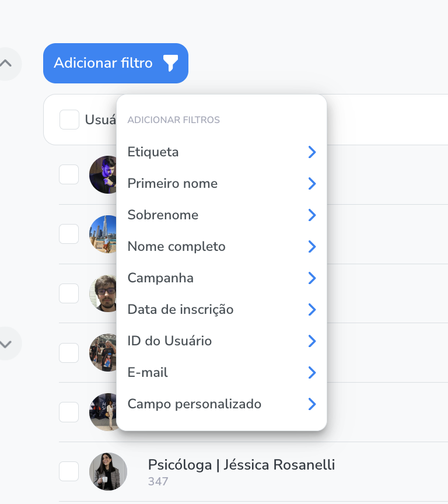The image size is (448, 504).
Task: Open Psicóloga | Jéssica Rosanelli user entry
Action: tap(242, 465)
